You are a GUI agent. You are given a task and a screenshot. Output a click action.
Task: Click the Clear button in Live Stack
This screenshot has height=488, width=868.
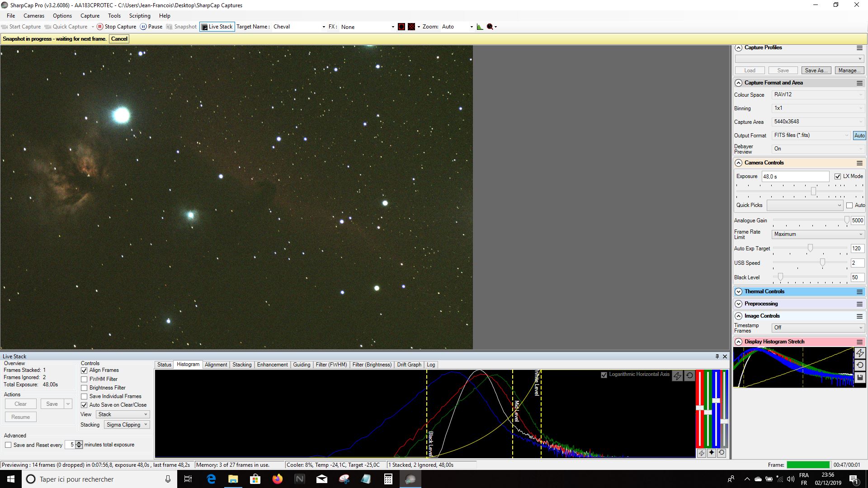(21, 404)
